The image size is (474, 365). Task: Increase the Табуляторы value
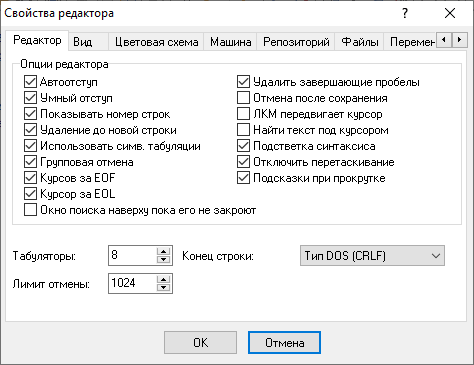coord(163,252)
